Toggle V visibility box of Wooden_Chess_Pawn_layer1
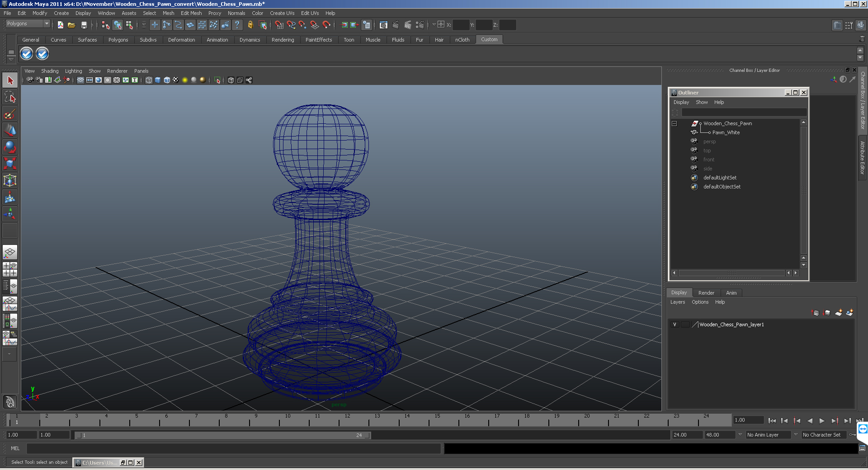The height and width of the screenshot is (470, 868). coord(675,324)
